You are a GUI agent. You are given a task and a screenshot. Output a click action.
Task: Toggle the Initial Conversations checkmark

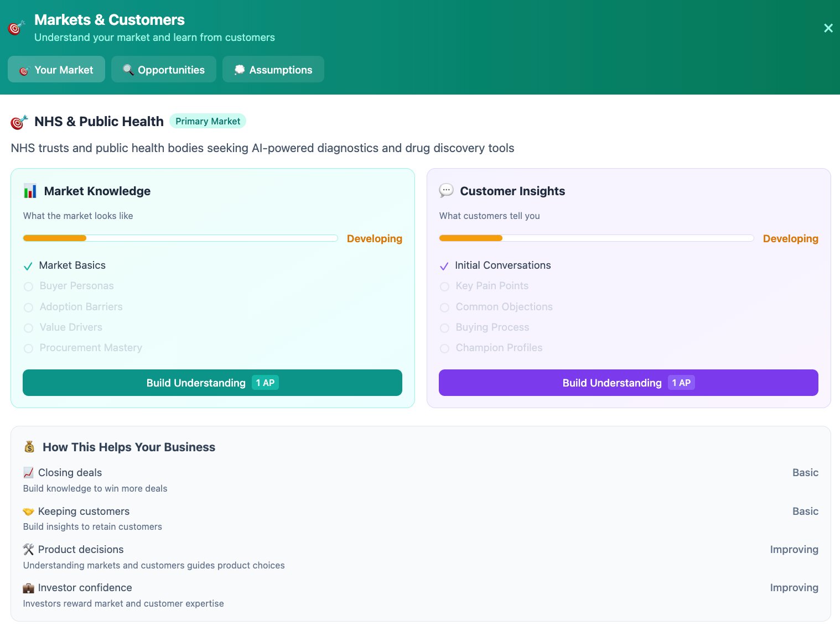pos(444,266)
